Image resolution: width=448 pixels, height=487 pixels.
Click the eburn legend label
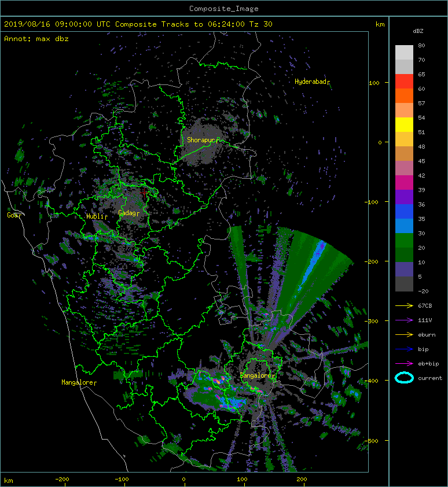pyautogui.click(x=427, y=334)
